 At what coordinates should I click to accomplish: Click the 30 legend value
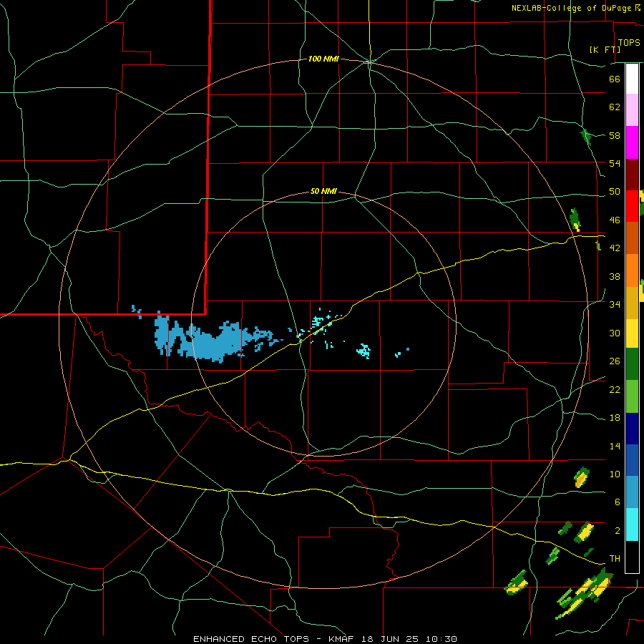tap(615, 333)
